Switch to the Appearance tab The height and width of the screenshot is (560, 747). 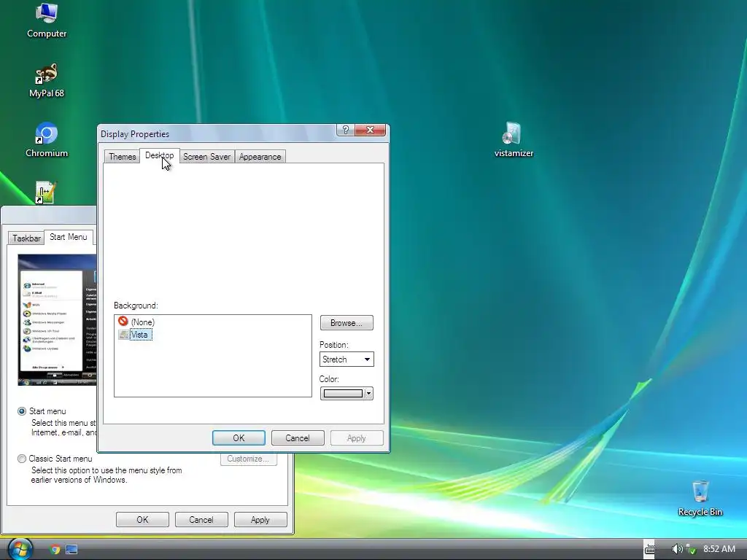pos(260,157)
